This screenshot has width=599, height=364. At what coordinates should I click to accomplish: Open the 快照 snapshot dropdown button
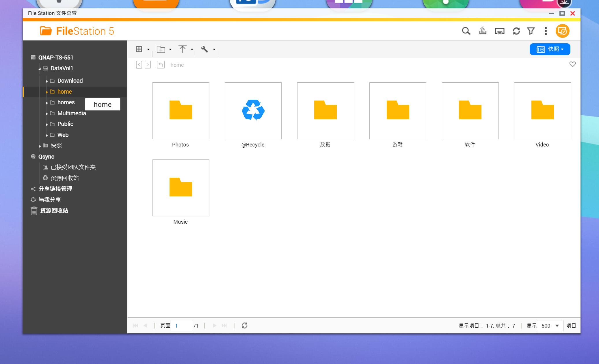pyautogui.click(x=550, y=49)
